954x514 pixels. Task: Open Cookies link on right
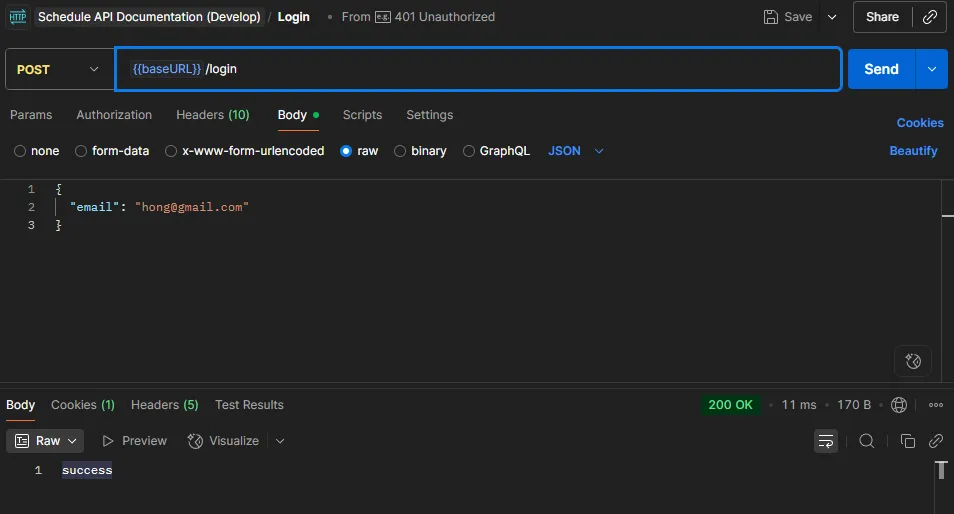click(x=919, y=123)
